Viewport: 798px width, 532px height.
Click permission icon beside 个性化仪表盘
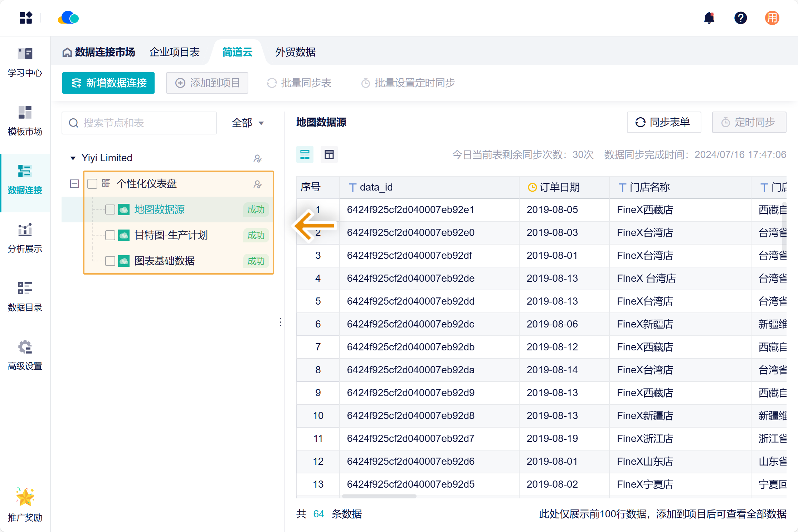coord(257,184)
